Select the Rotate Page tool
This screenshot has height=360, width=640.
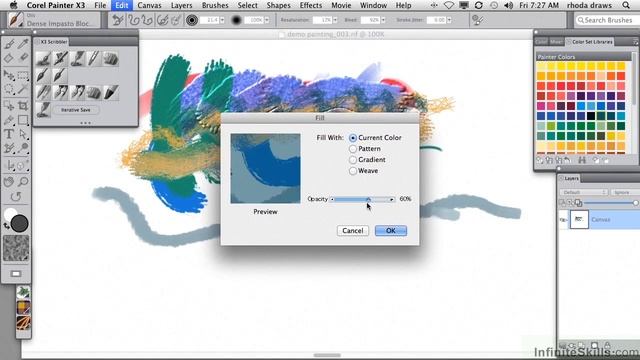click(16, 197)
